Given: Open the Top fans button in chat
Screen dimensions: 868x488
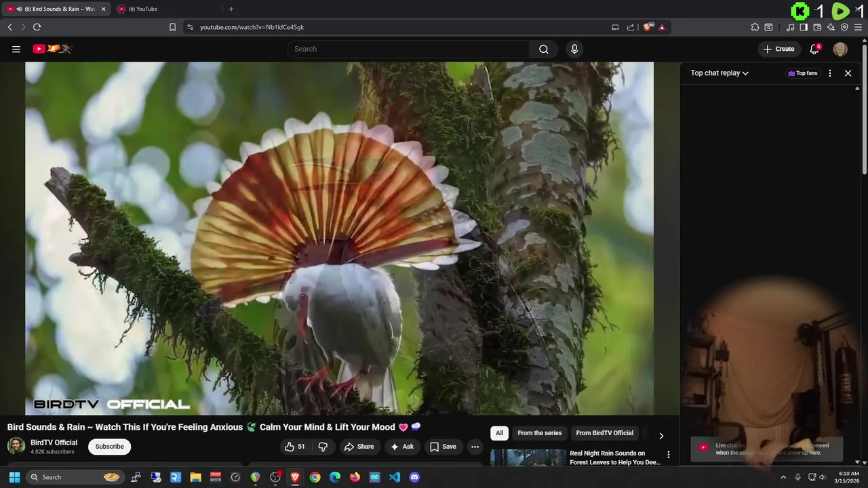Looking at the screenshot, I should click(802, 73).
